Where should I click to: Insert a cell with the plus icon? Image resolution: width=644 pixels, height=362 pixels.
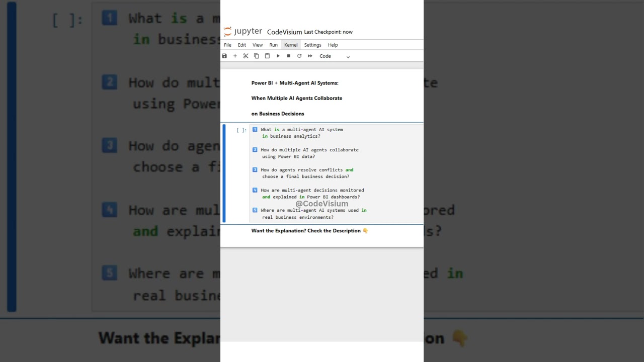(235, 56)
